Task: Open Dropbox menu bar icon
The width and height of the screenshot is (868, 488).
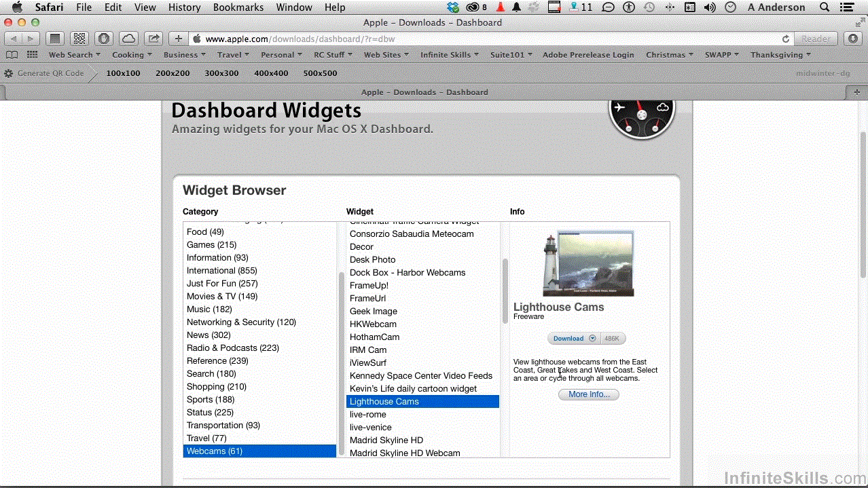Action: coord(454,7)
